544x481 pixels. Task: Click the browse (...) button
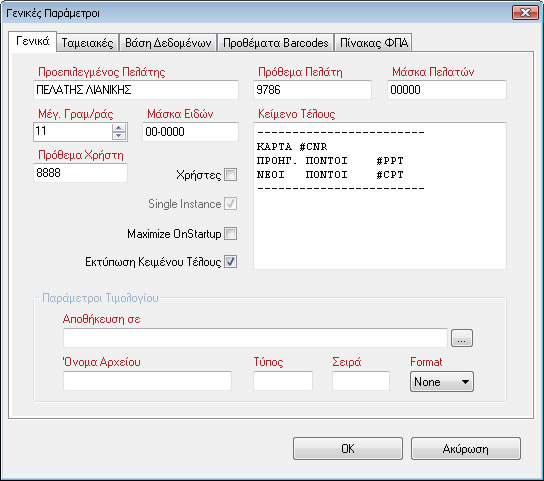pyautogui.click(x=461, y=338)
